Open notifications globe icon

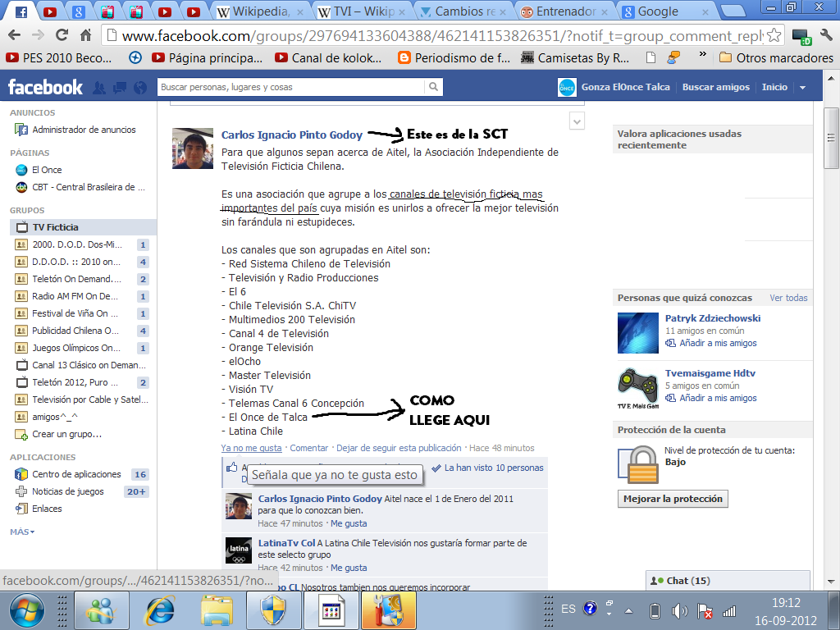point(139,87)
